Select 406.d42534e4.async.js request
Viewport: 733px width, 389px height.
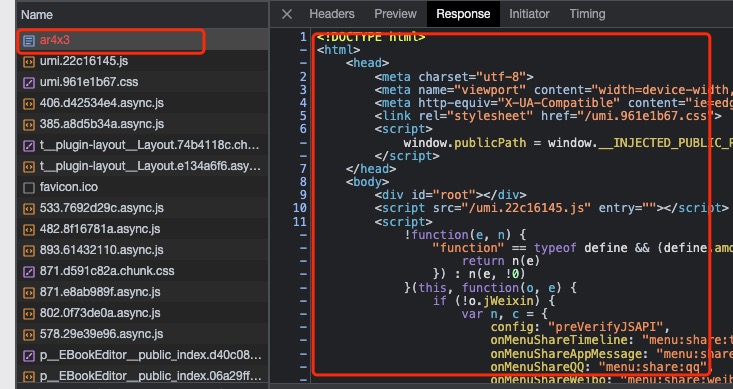tap(143, 103)
